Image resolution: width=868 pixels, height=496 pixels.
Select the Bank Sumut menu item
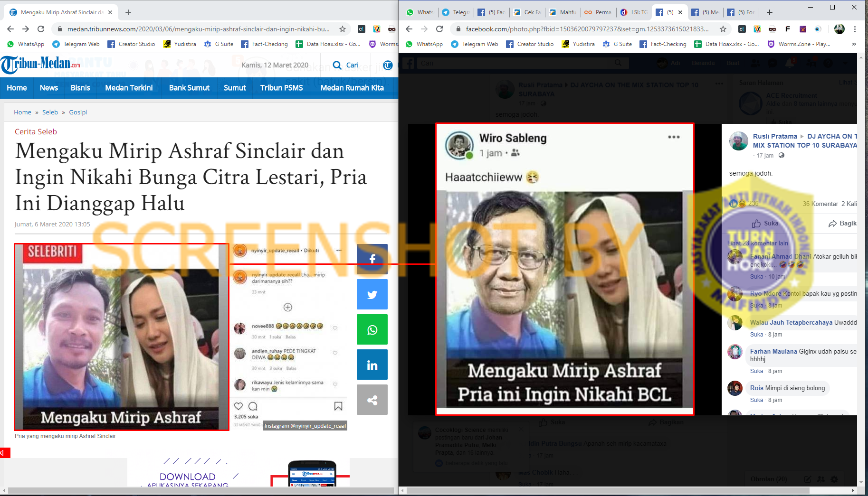tap(189, 88)
